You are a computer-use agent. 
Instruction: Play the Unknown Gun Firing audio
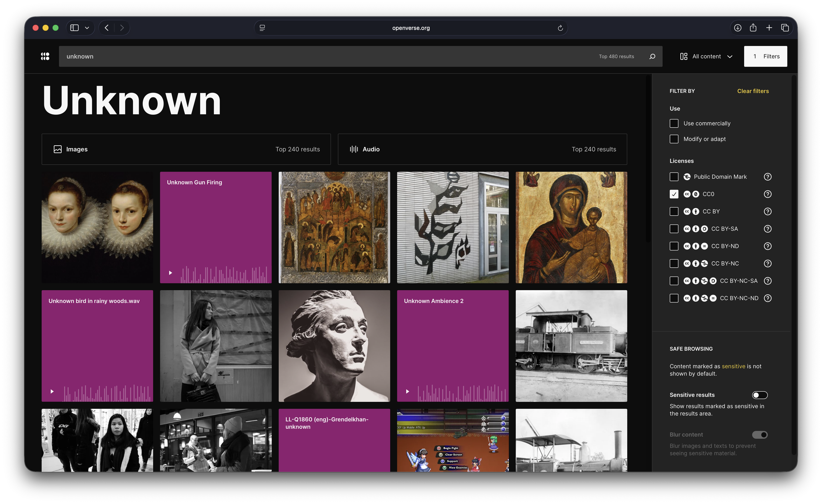[x=170, y=273]
